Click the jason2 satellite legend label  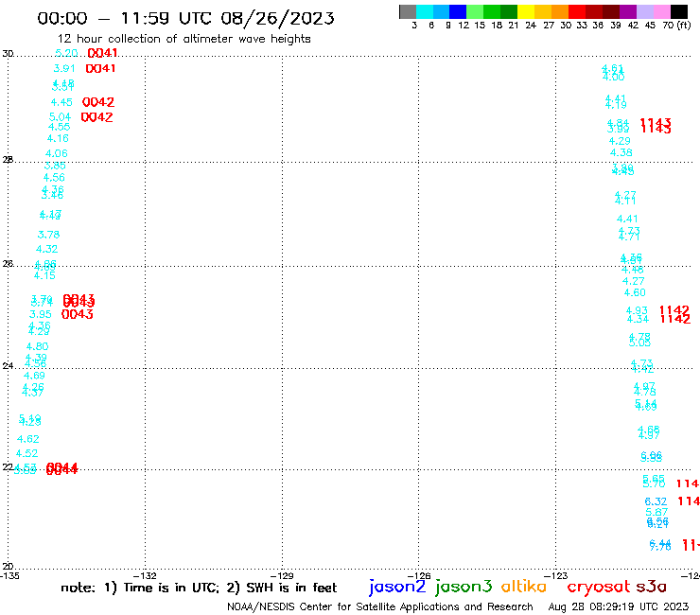click(397, 587)
